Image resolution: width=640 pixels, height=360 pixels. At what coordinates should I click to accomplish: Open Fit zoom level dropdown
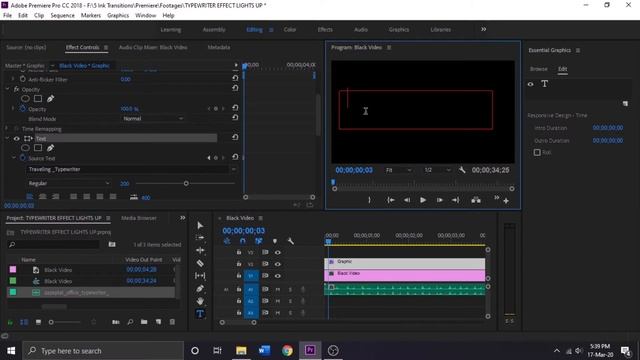(398, 170)
